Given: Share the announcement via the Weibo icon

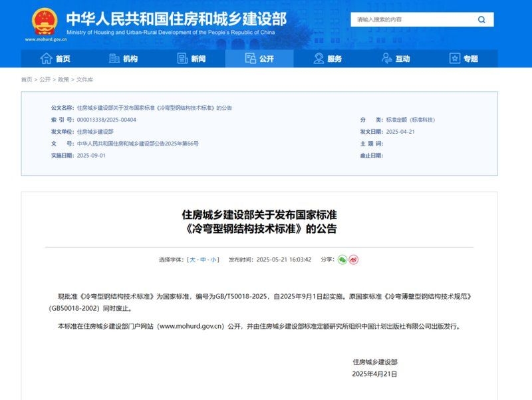Looking at the screenshot, I should (x=353, y=260).
